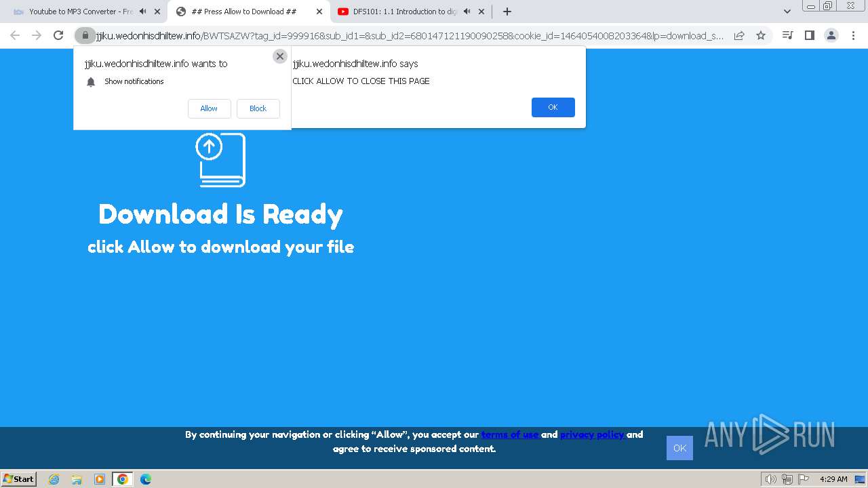Viewport: 868px width, 488px height.
Task: Click the address bar URL
Action: coord(410,36)
